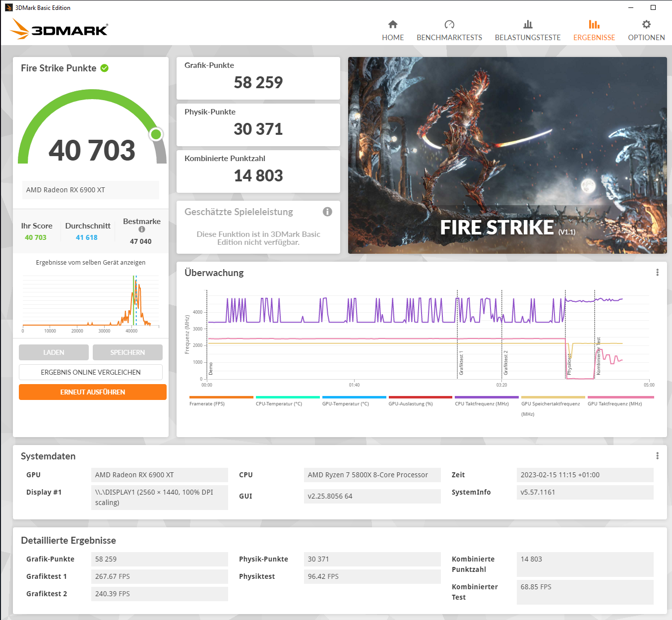The image size is (672, 620).
Task: Click the Grafiktest 1 value 267.67 FPS
Action: click(x=160, y=576)
